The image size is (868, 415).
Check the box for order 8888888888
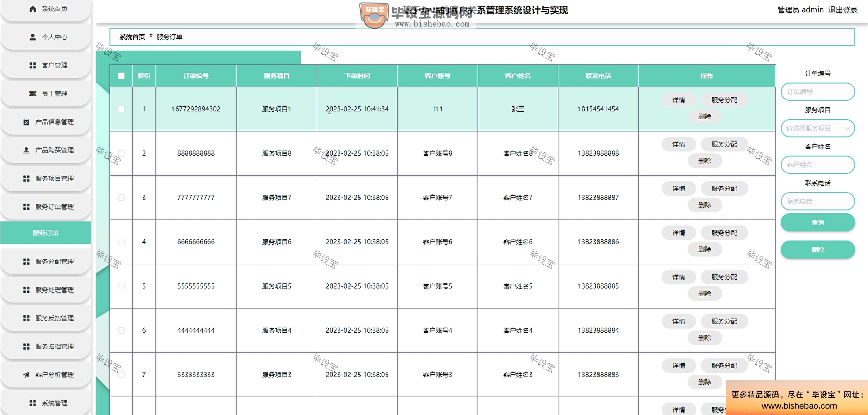point(121,153)
